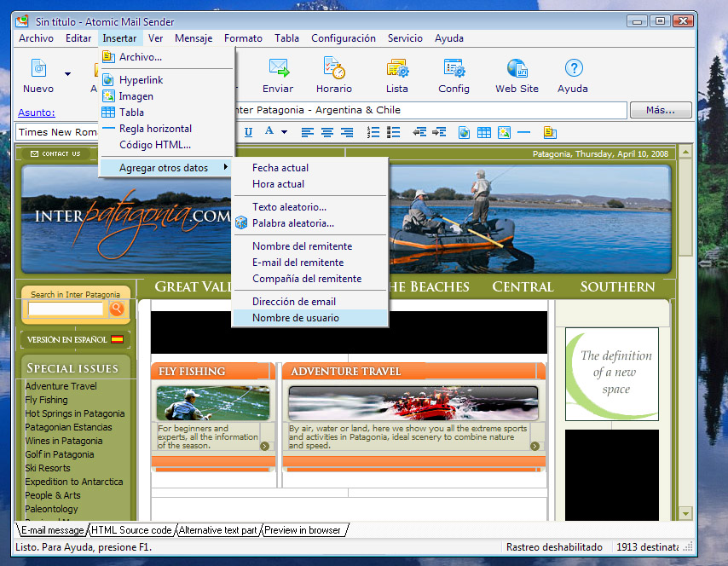
Task: Insert Dirección de email
Action: pyautogui.click(x=309, y=302)
